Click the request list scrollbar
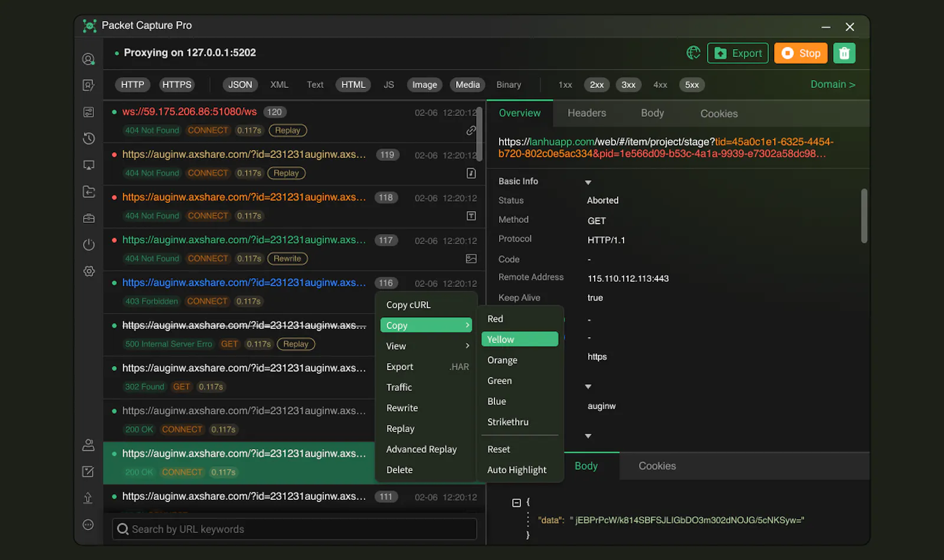The image size is (944, 560). (480, 134)
